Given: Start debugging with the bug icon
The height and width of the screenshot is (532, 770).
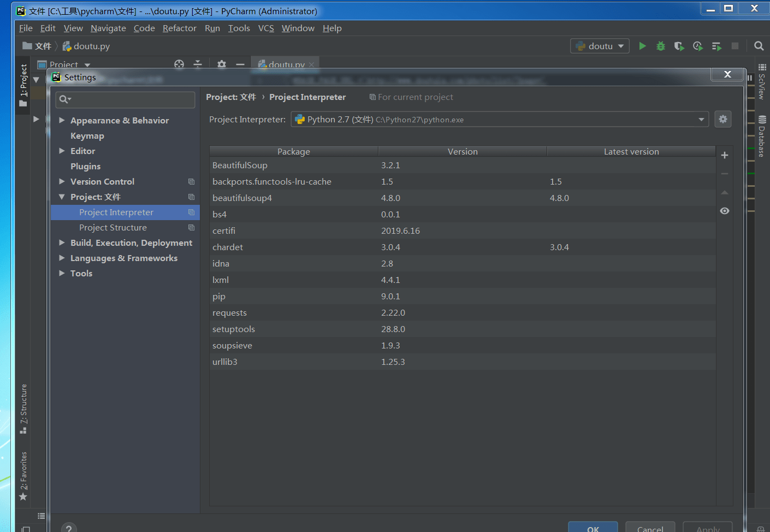Looking at the screenshot, I should click(661, 46).
